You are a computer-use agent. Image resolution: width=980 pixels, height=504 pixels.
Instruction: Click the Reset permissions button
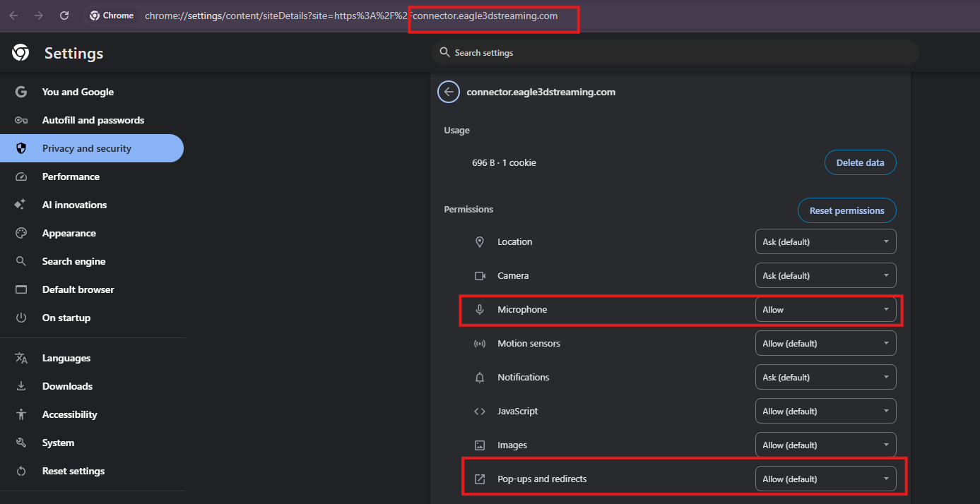coord(846,210)
